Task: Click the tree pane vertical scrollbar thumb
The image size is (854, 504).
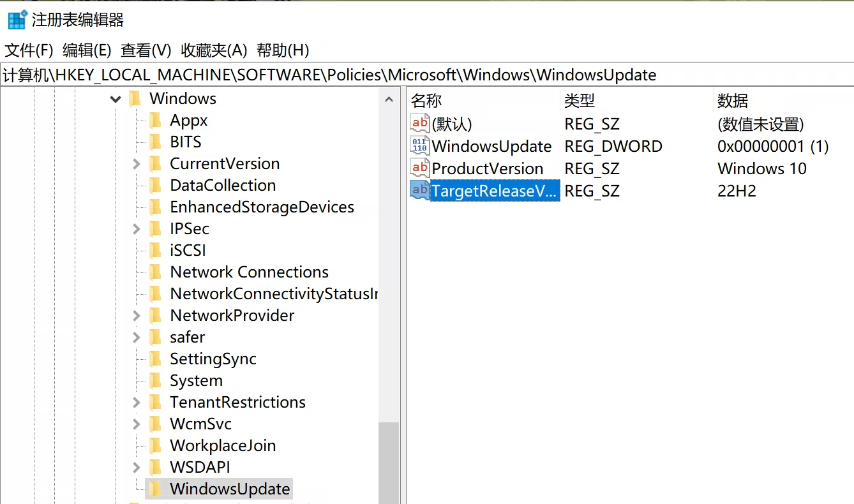Action: coord(389,463)
